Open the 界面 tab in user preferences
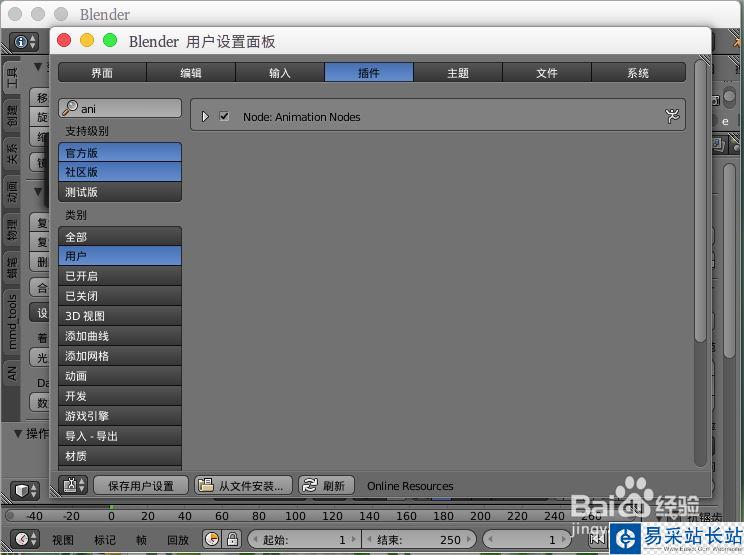Screen dimensions: 744x555 point(102,73)
